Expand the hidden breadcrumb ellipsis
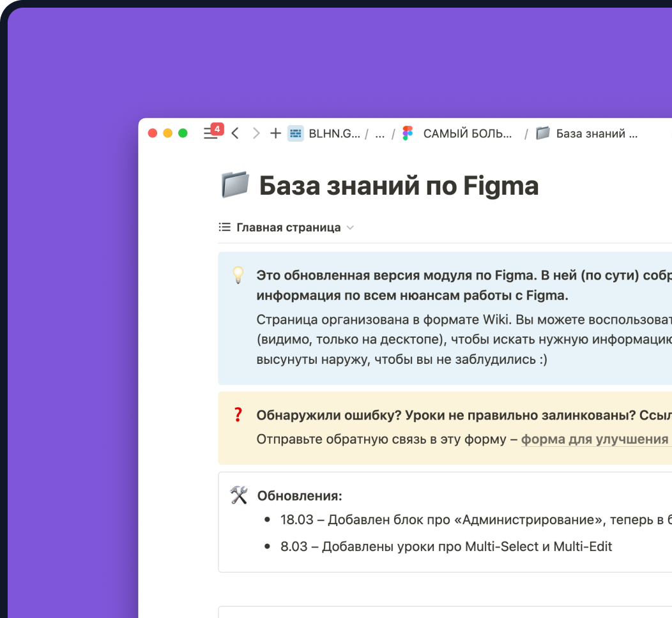Viewport: 672px width, 618px height. point(379,135)
